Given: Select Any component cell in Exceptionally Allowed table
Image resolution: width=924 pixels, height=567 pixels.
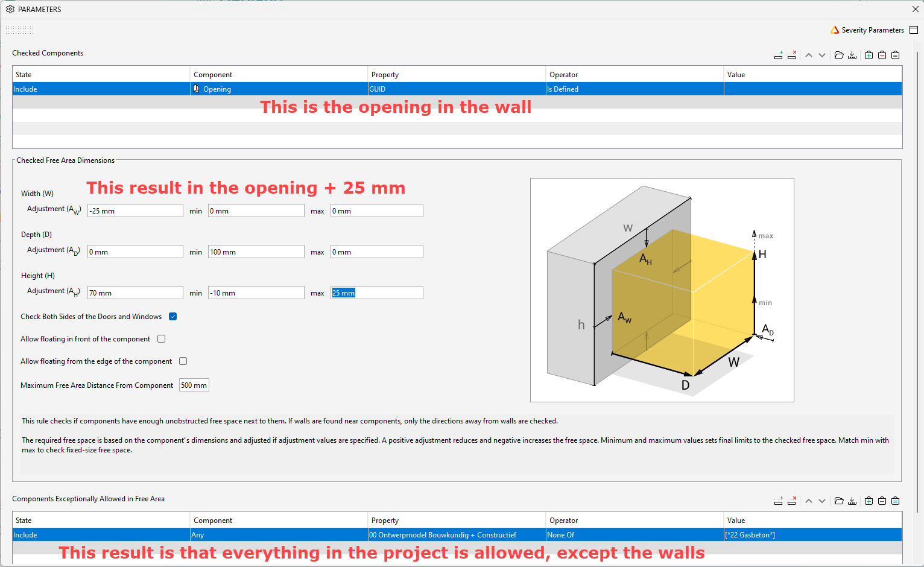Looking at the screenshot, I should click(279, 535).
